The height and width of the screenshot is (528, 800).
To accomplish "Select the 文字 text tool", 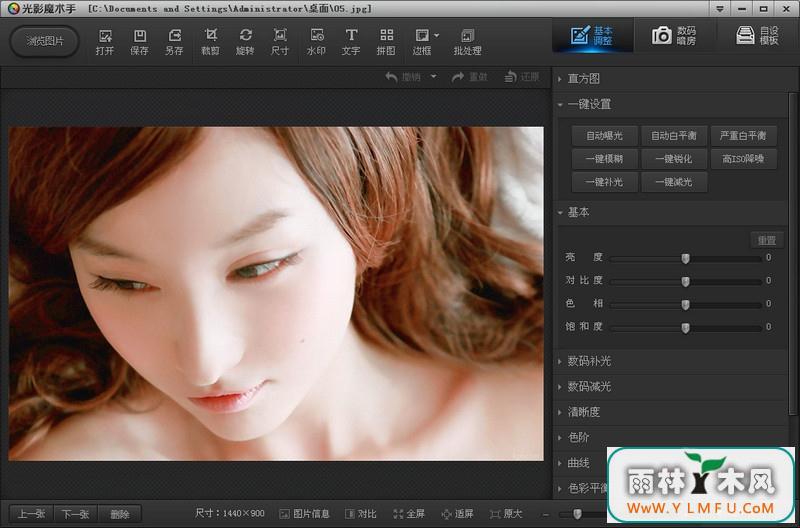I will click(351, 42).
